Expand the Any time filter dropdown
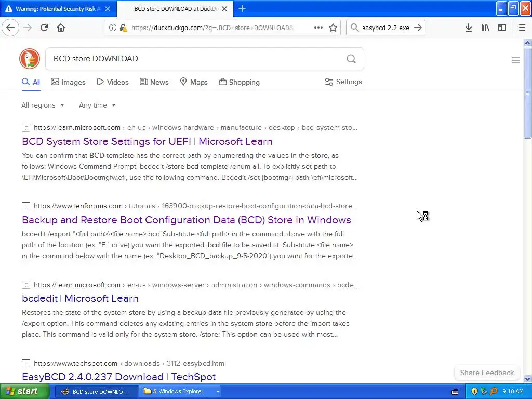This screenshot has height=399, width=532. pyautogui.click(x=97, y=105)
